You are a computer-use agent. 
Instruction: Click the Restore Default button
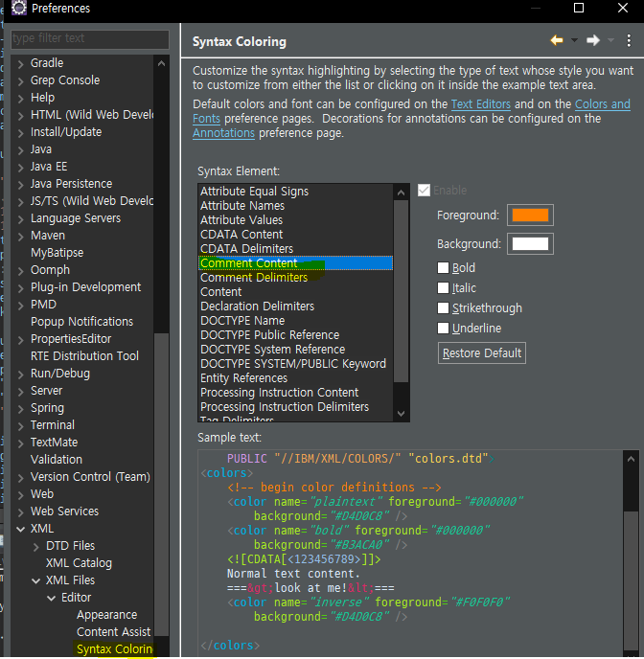pyautogui.click(x=482, y=353)
